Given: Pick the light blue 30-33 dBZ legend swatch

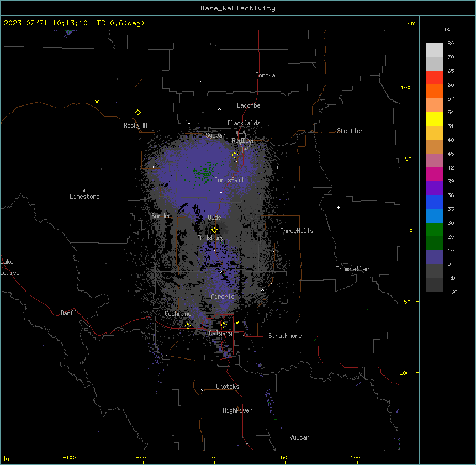Looking at the screenshot, I should (434, 216).
